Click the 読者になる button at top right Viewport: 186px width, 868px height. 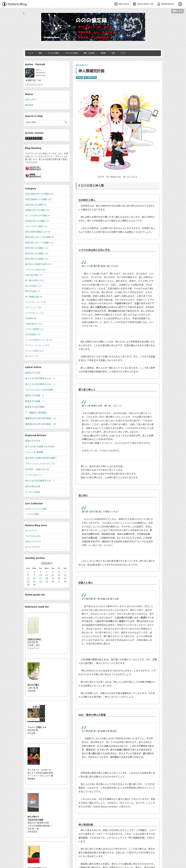[x=177, y=11]
